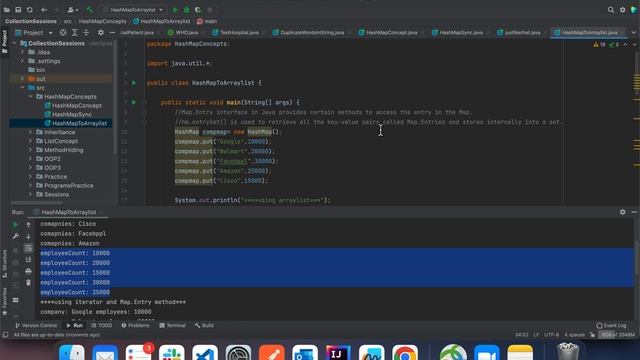Click the HashMapConcepts breadcrumb in navigation bar
The image size is (640, 360).
[x=102, y=21]
